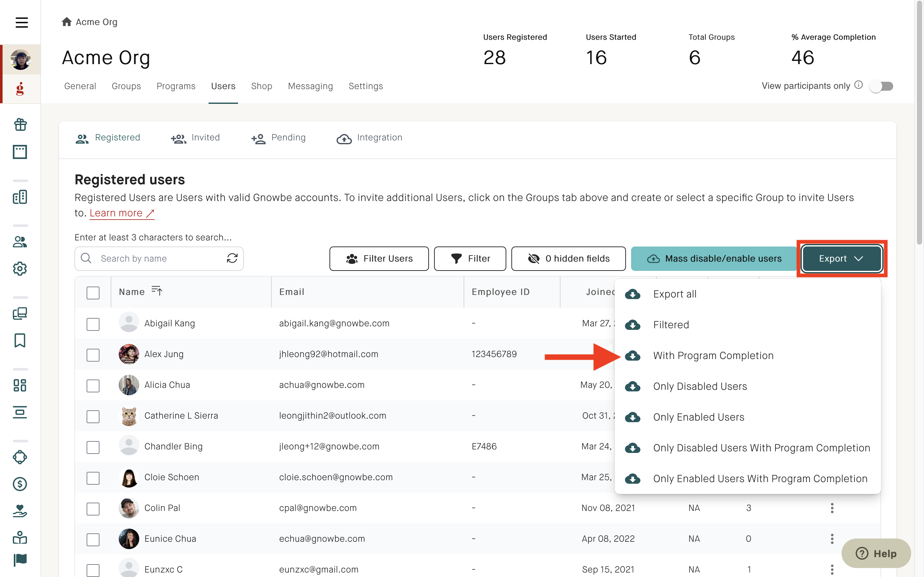Viewport: 924px width, 577px height.
Task: Toggle View participants only switch
Action: coord(881,86)
